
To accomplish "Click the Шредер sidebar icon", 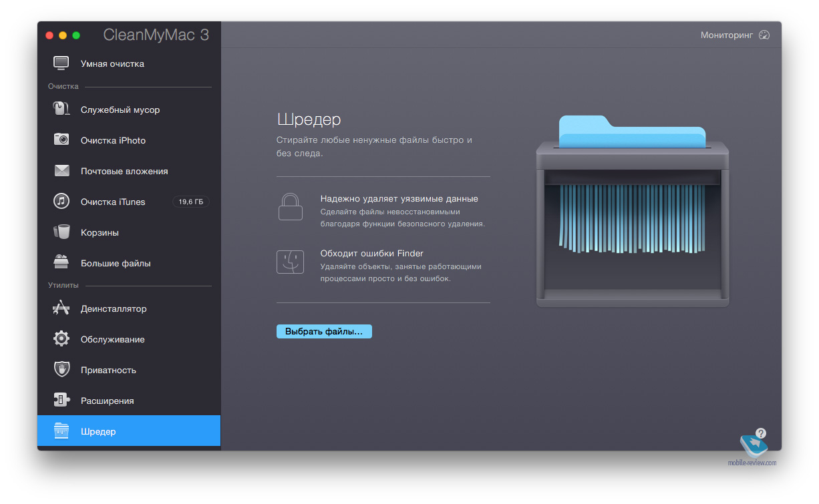I will click(x=61, y=431).
